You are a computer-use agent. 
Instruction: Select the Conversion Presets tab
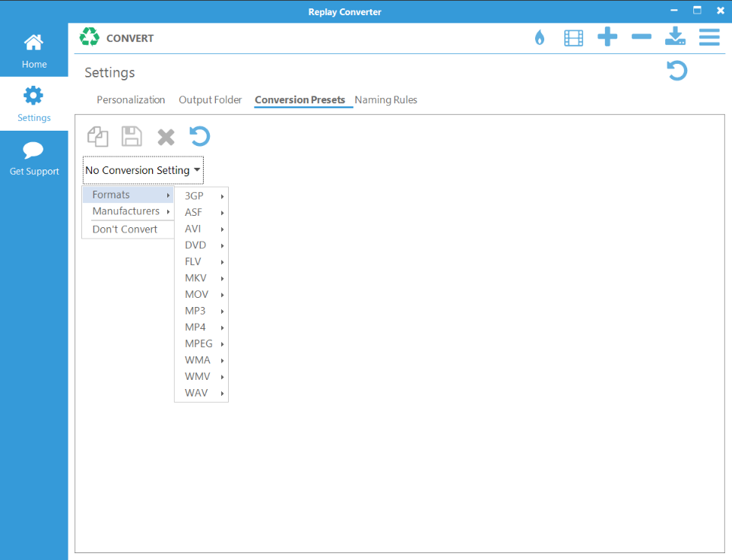(299, 100)
